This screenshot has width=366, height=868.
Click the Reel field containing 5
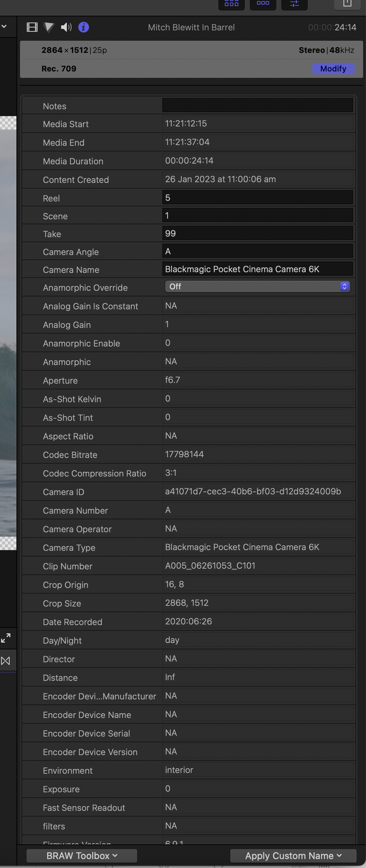point(257,198)
